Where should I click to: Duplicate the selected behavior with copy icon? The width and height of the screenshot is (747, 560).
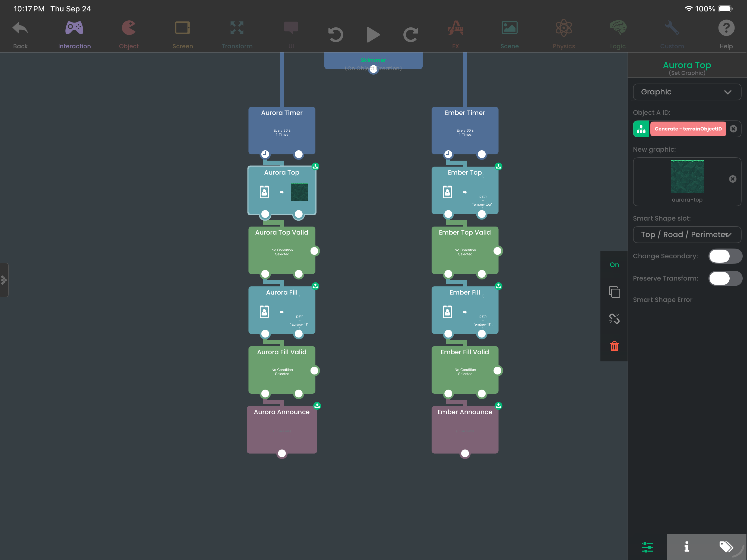point(614,292)
